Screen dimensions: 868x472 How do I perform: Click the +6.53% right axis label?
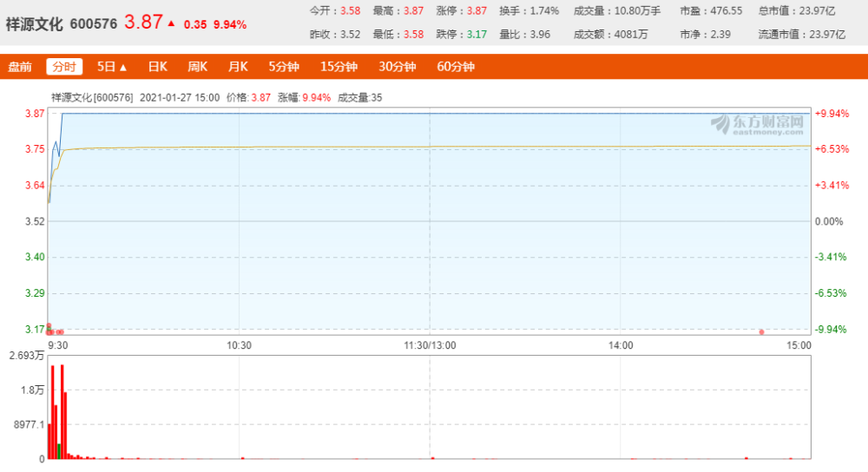coord(832,149)
